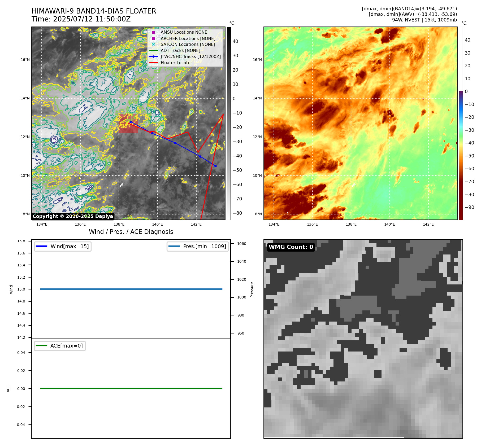Click the Pressure axis label
Screen dimensions: 481x448
click(x=252, y=289)
